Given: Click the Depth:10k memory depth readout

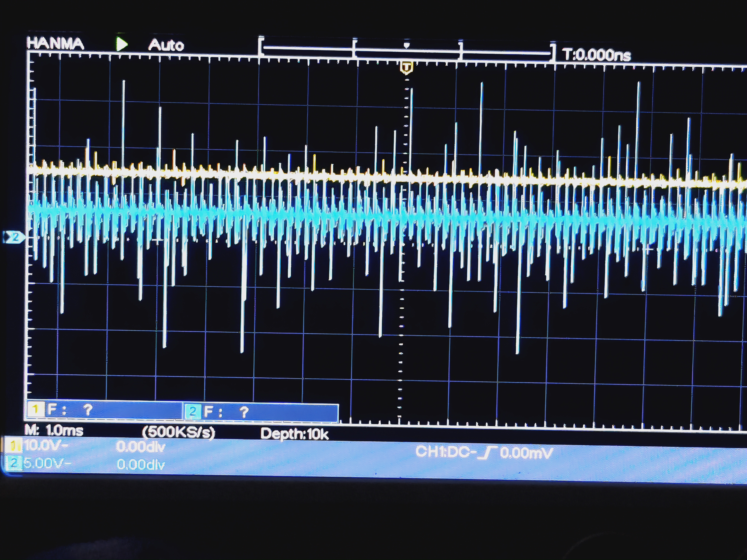Looking at the screenshot, I should (x=294, y=434).
